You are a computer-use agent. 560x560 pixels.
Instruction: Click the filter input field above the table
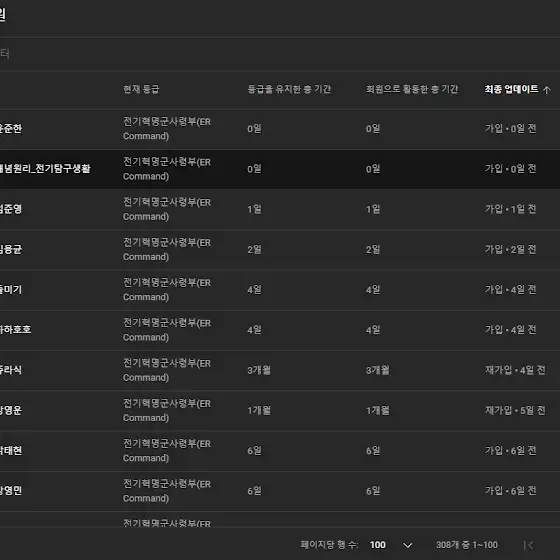click(280, 54)
